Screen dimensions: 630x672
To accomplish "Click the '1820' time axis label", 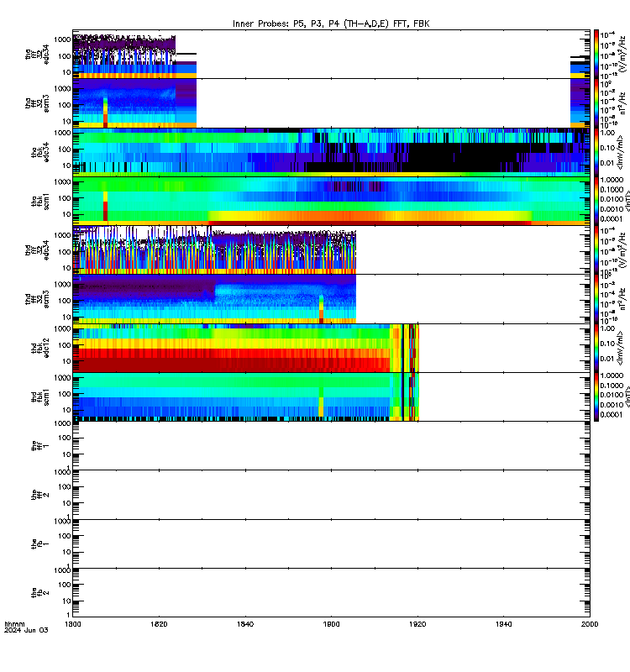I will tap(159, 624).
